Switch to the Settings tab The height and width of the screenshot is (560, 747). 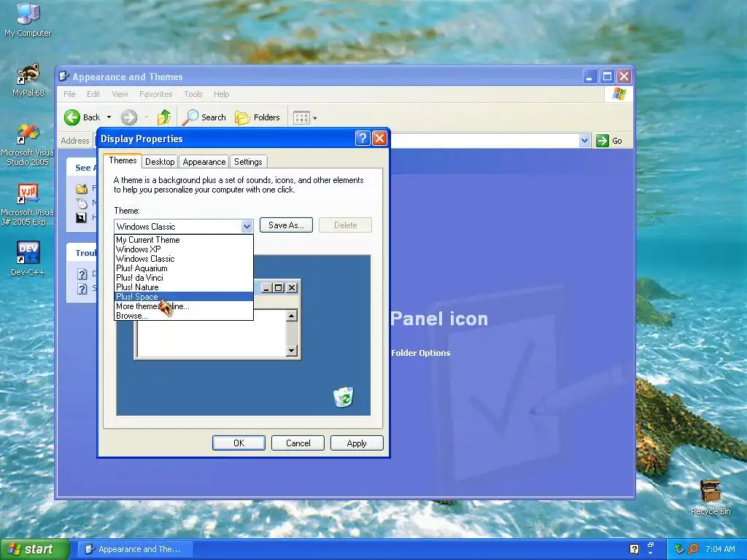[248, 162]
